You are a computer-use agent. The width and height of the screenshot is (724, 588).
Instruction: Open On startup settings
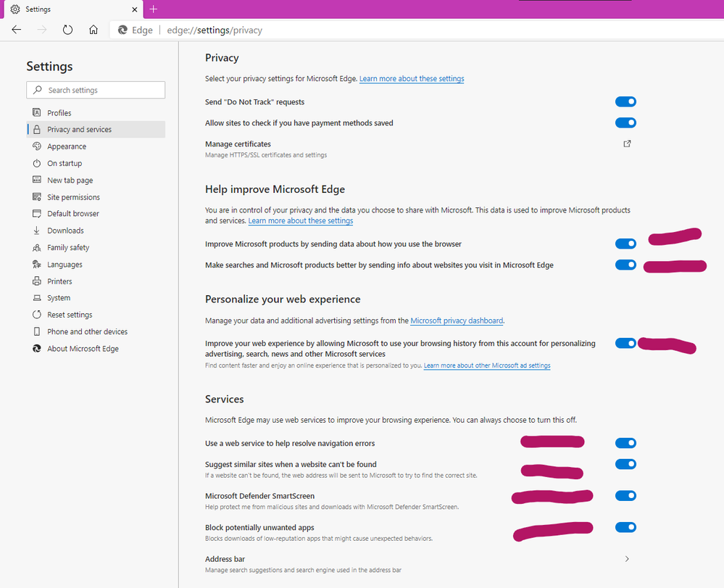coord(96,163)
